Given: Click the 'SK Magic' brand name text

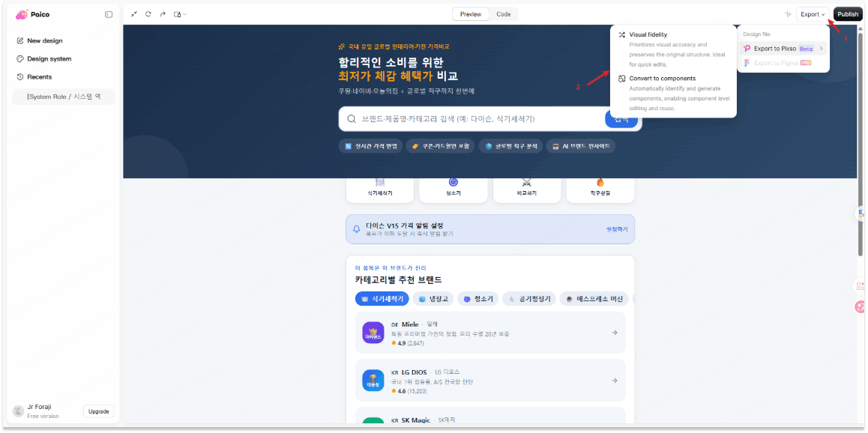Looking at the screenshot, I should pos(416,420).
